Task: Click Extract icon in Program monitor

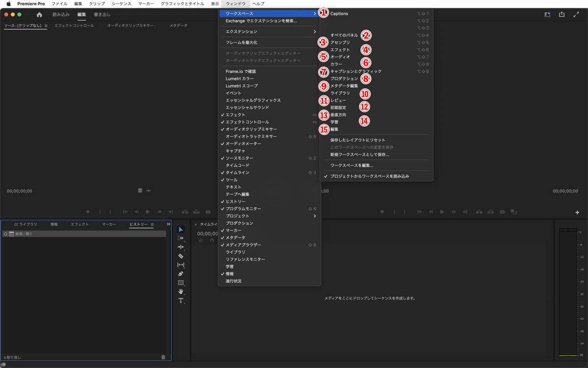Action: click(490, 212)
